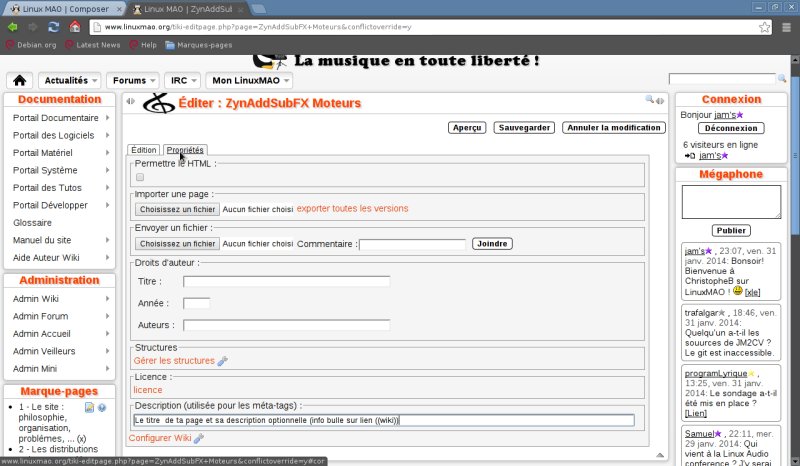Click the Joindre button
Screen dimensions: 800x466
pos(492,243)
